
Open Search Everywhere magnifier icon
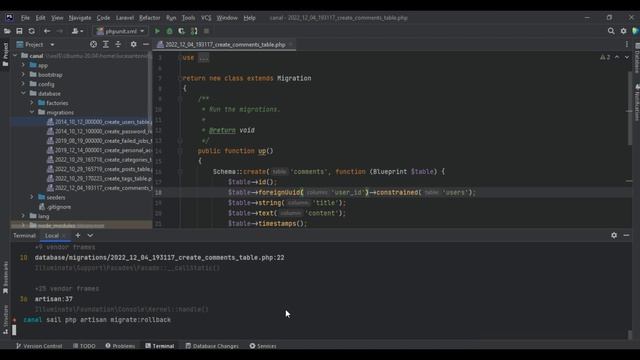[x=611, y=31]
